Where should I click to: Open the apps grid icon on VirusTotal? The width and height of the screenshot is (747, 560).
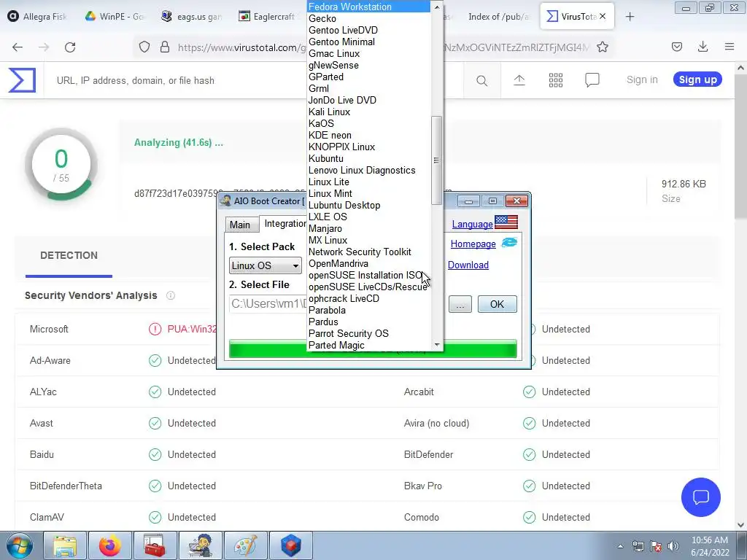point(555,80)
